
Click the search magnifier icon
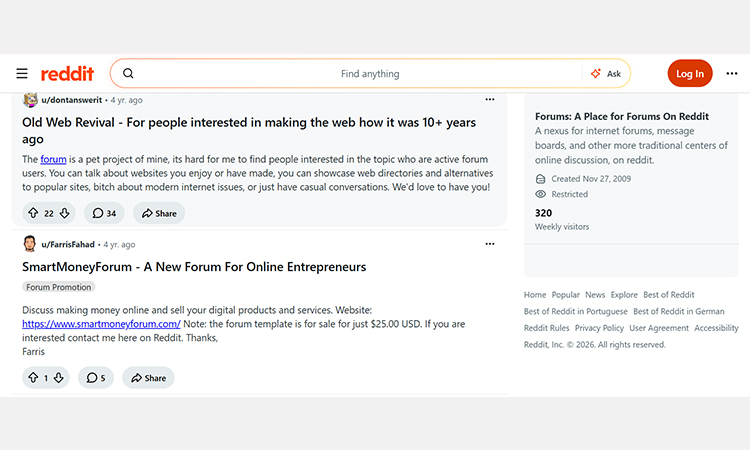pos(128,73)
